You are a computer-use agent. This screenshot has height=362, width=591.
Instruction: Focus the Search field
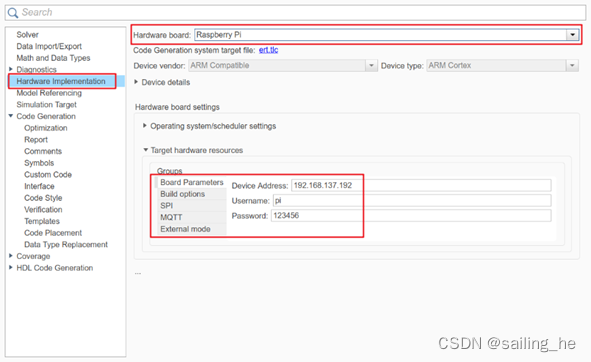(x=296, y=12)
